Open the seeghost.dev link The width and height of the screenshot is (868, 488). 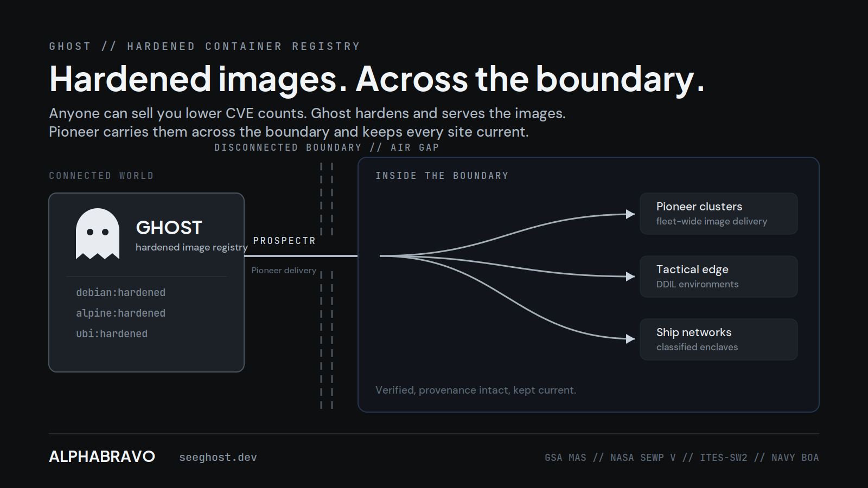coord(218,457)
